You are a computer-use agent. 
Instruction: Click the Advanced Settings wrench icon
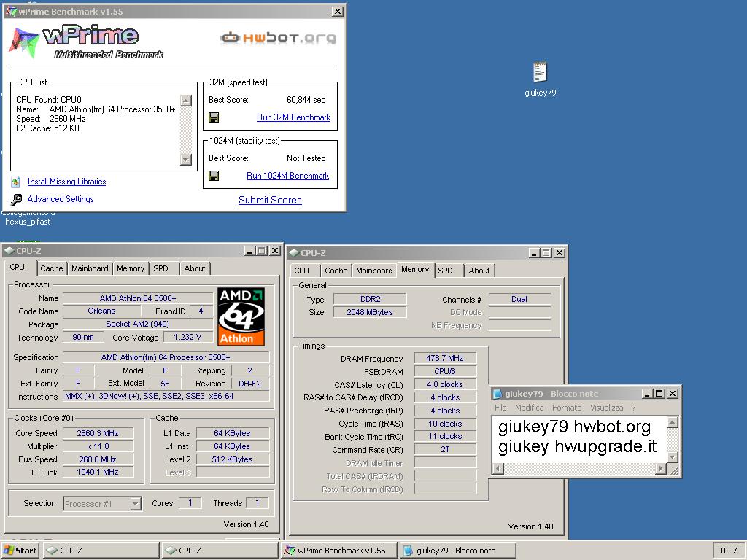point(16,199)
